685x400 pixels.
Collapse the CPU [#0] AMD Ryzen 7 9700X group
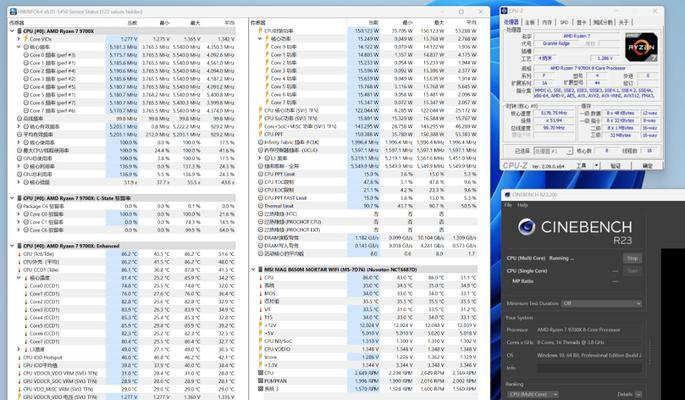[12, 31]
